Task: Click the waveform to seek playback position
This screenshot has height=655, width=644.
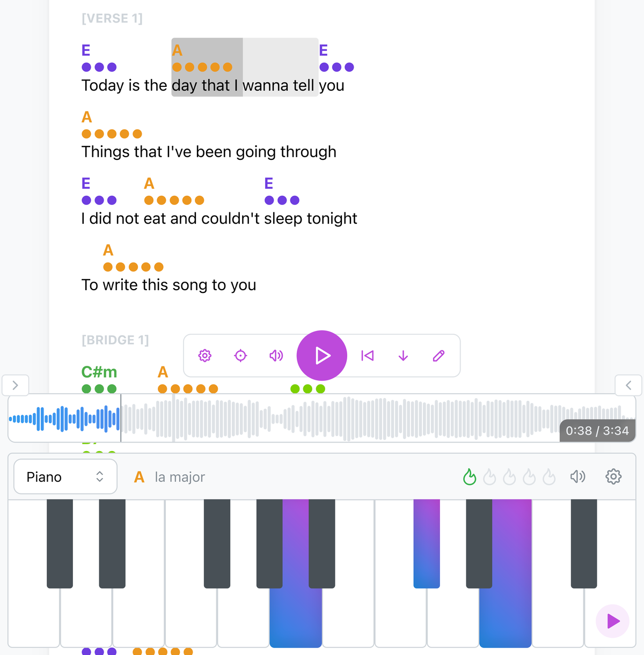Action: pos(322,418)
